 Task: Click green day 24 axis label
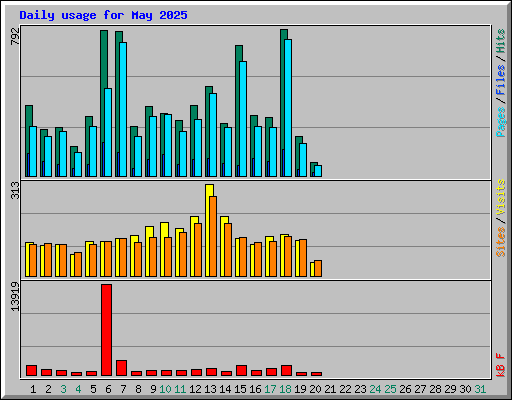coord(375,389)
